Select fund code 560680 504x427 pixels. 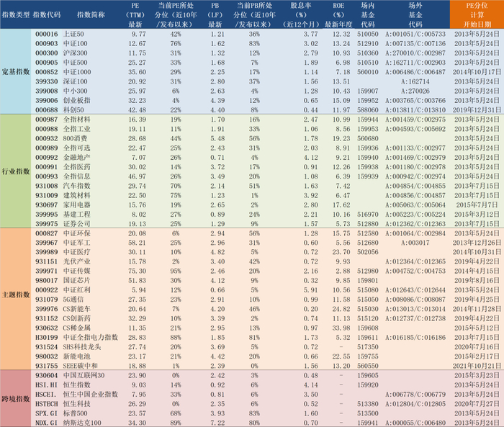368,138
